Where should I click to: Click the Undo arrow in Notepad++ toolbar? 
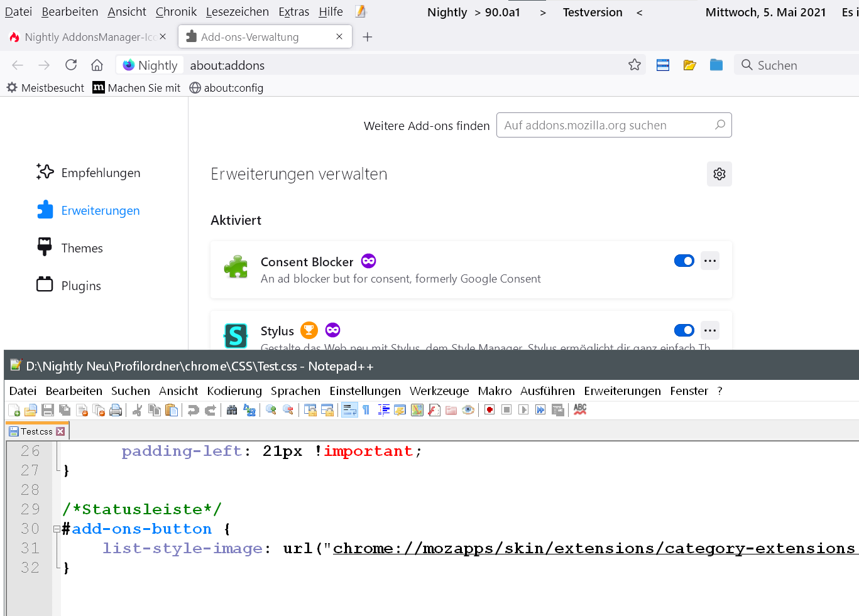pos(194,410)
